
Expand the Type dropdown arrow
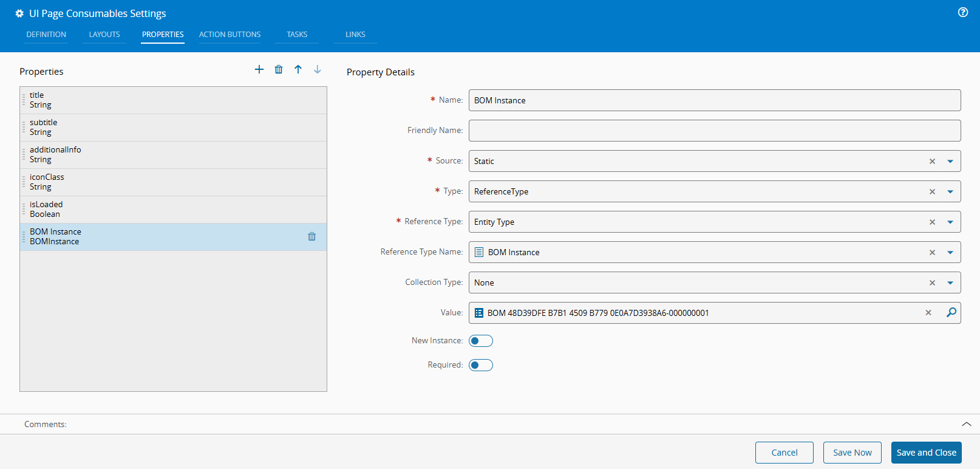[x=950, y=191]
